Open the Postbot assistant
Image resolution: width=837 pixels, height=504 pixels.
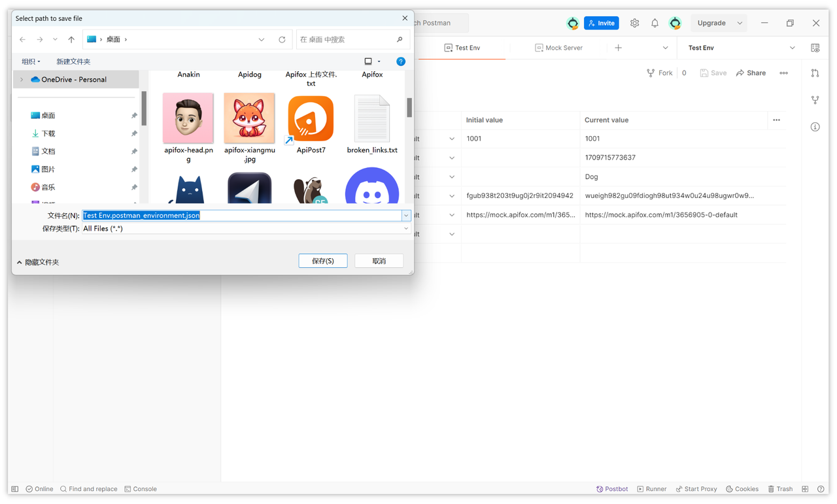[612, 489]
